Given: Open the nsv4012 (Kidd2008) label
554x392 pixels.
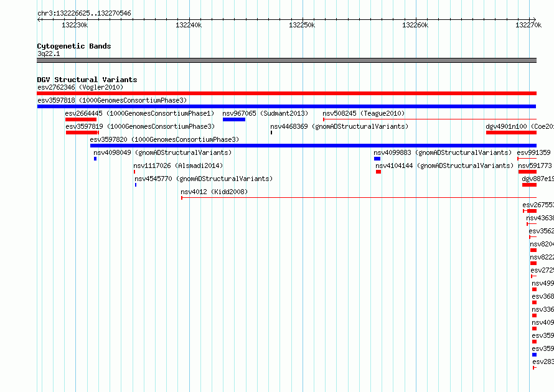Looking at the screenshot, I should (x=214, y=192).
